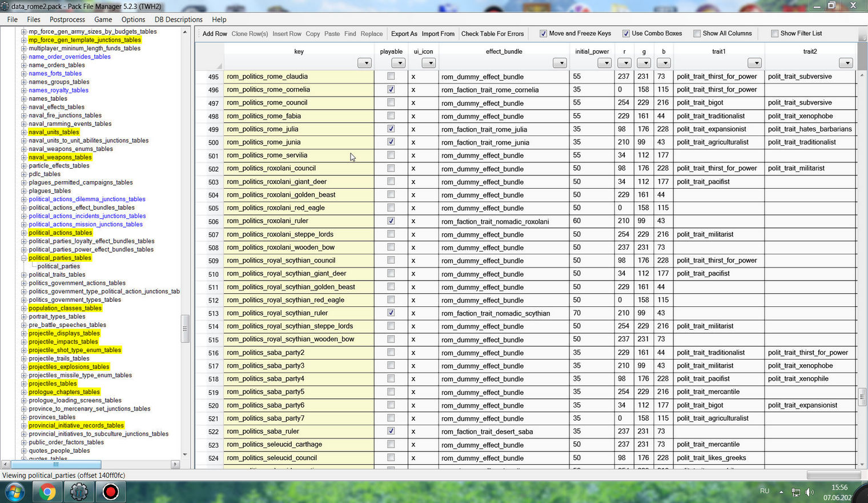Open Google Chrome from the taskbar
This screenshot has height=503, width=868.
tap(47, 492)
